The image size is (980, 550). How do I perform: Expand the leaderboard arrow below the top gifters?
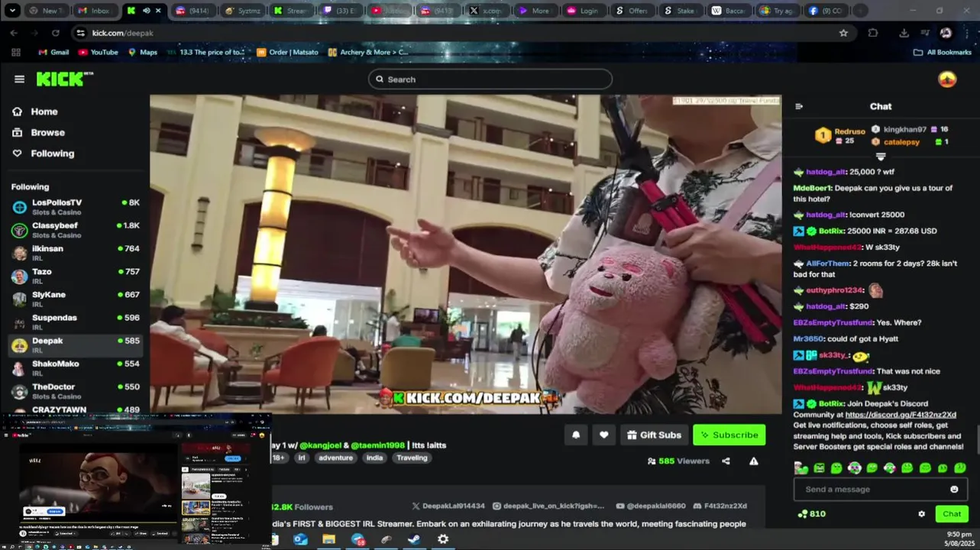(880, 157)
